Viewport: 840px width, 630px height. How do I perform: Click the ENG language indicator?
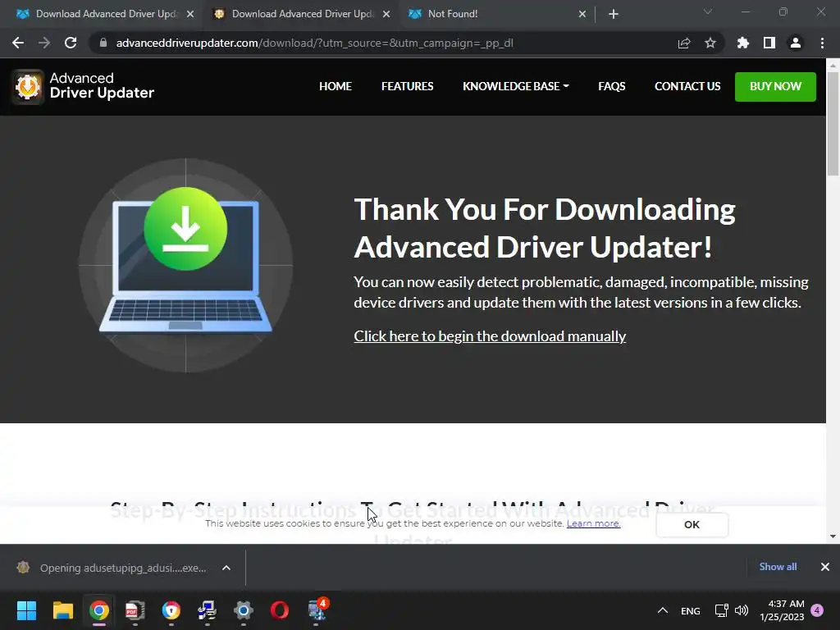tap(690, 610)
